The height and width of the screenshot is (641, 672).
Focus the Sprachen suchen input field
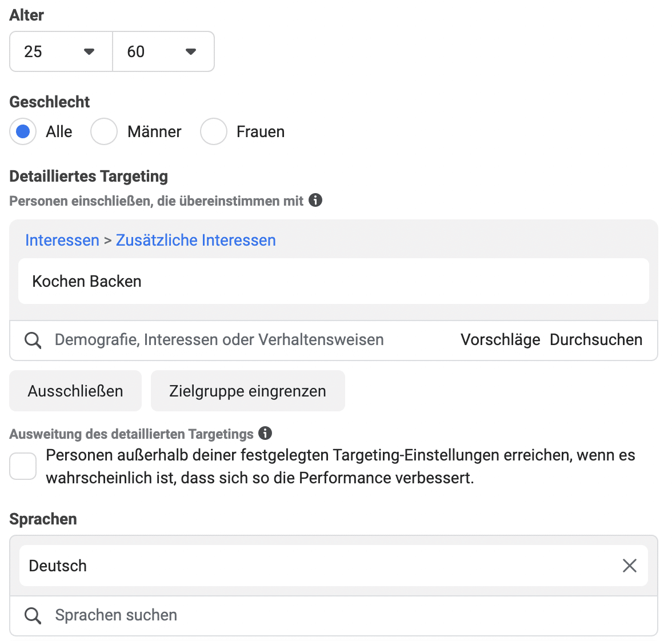[x=334, y=615]
